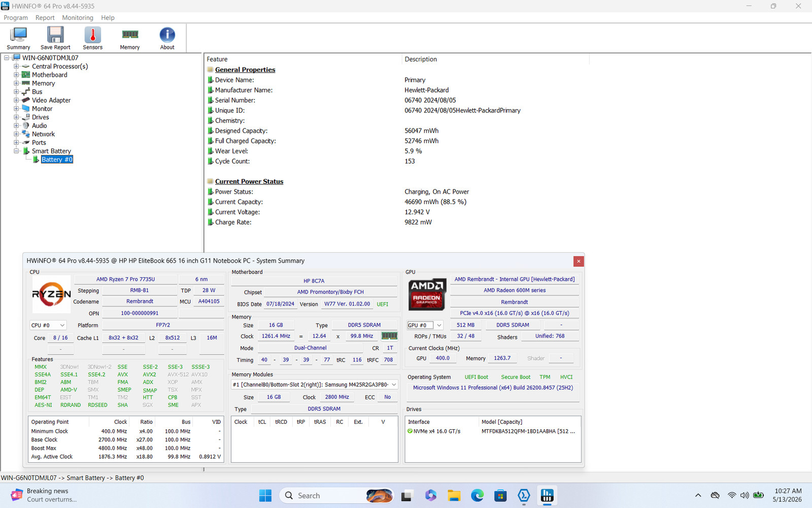Select the Bus tree item
812x508 pixels.
coord(37,92)
